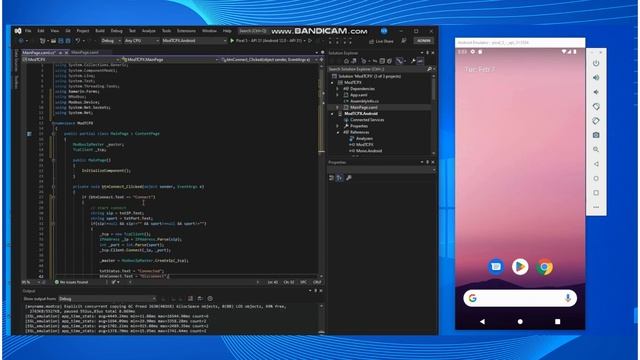This screenshot has height=360, width=640.
Task: Click Solution Explorer Properties wrench icon
Action: click(x=413, y=61)
